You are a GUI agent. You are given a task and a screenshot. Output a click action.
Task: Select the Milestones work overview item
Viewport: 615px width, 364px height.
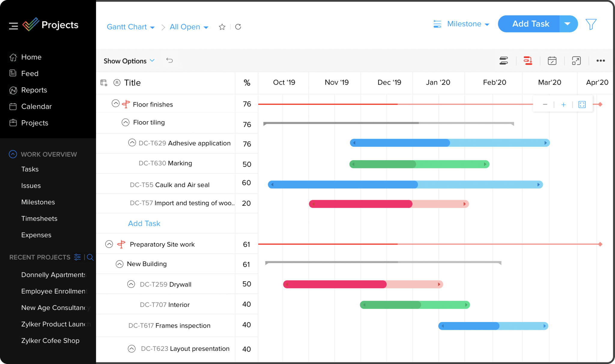click(38, 202)
